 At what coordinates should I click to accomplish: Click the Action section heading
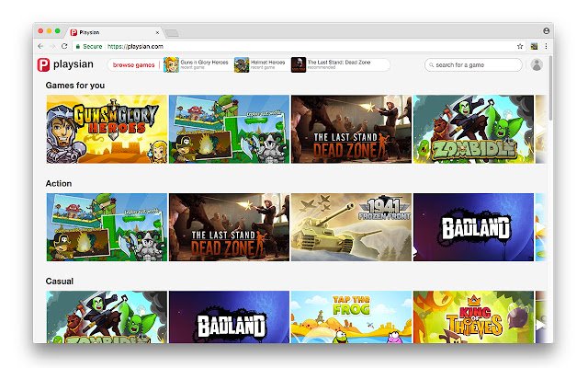pos(59,183)
